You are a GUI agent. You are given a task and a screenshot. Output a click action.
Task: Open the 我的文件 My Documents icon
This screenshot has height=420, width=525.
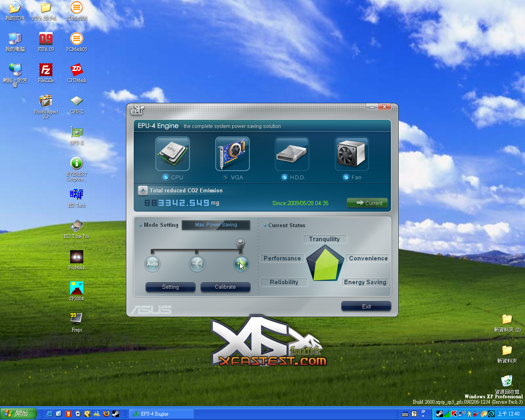point(15,11)
